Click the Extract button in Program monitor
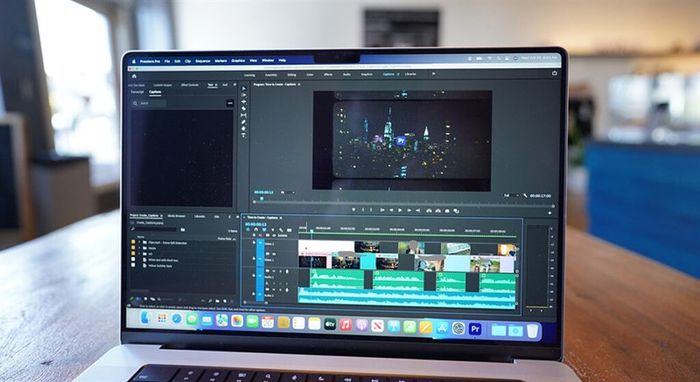This screenshot has width=700, height=382. [438, 211]
